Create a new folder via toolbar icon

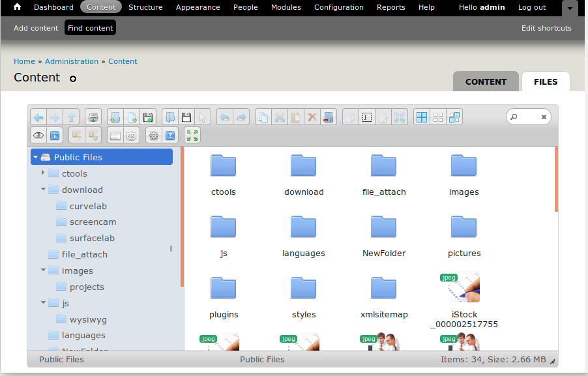pyautogui.click(x=115, y=117)
